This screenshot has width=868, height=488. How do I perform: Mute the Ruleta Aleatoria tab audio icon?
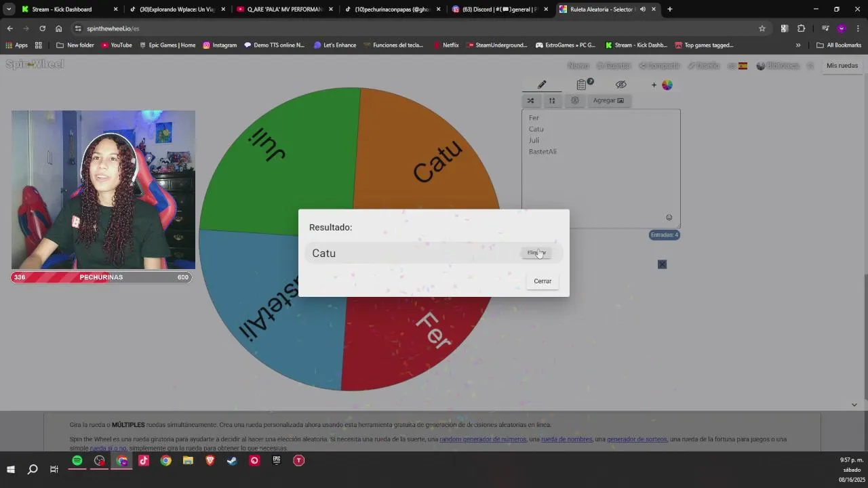pos(642,9)
